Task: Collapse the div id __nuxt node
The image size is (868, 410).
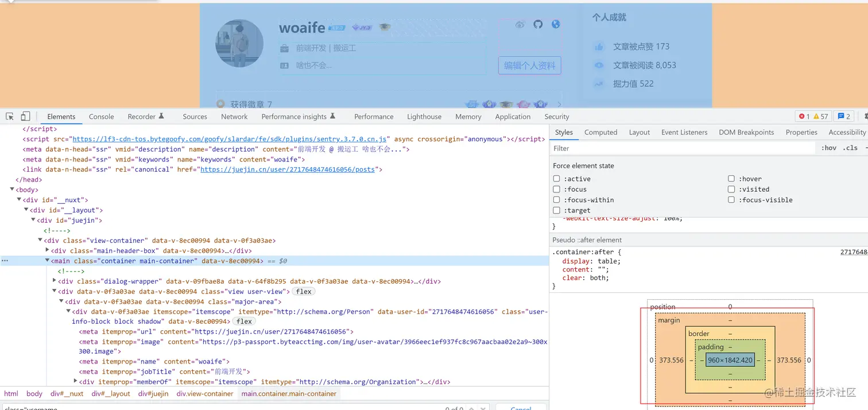Action: [x=20, y=200]
